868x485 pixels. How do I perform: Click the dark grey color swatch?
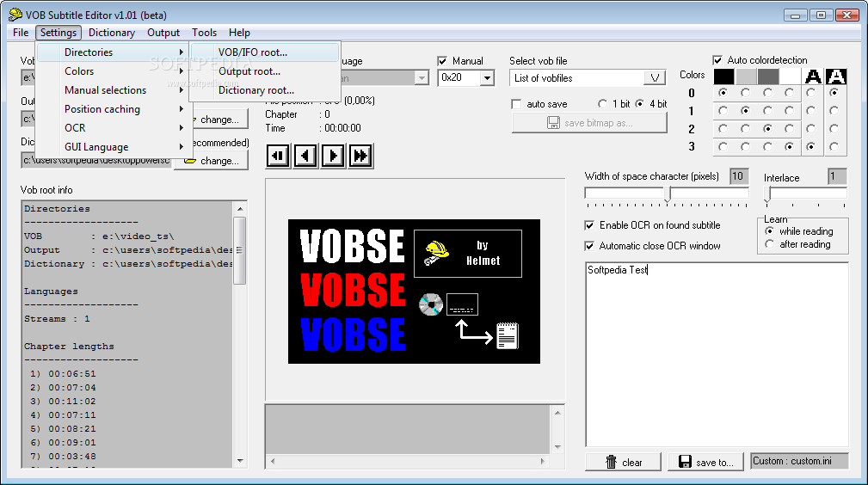768,77
